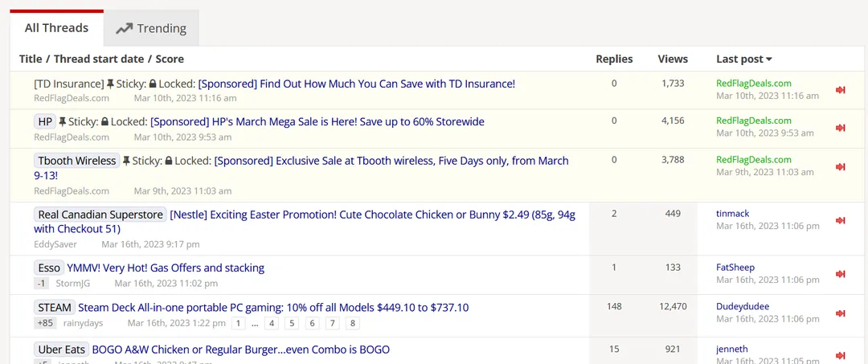Click the trending arrow icon

(x=124, y=28)
